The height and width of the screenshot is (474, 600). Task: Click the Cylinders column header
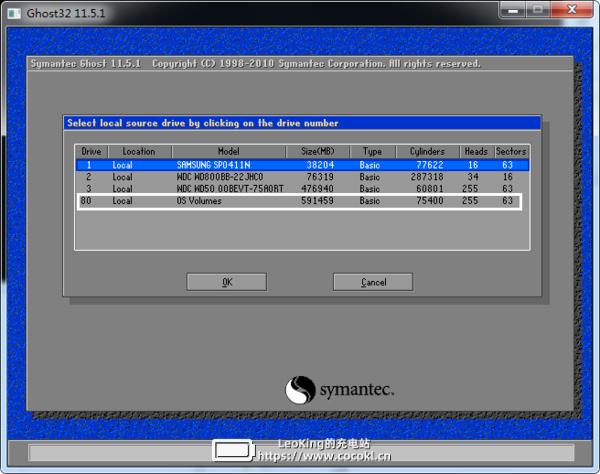(x=427, y=151)
